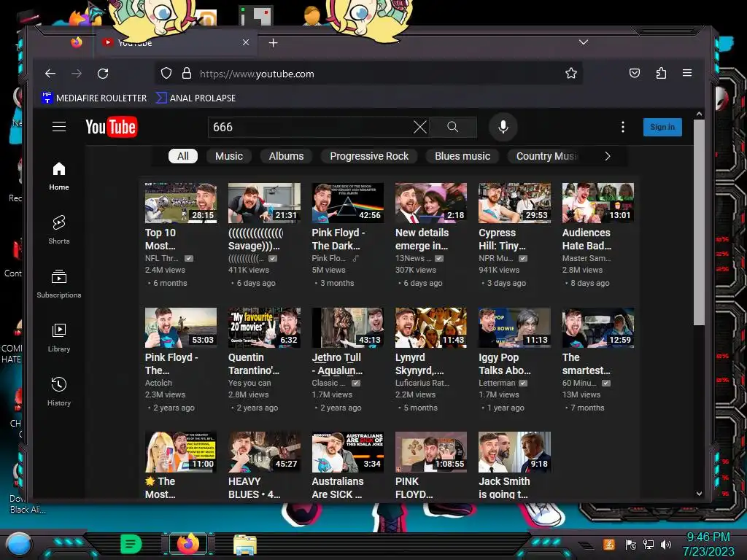Open the YouTube settings three-dot menu
Image resolution: width=747 pixels, height=560 pixels.
point(623,127)
